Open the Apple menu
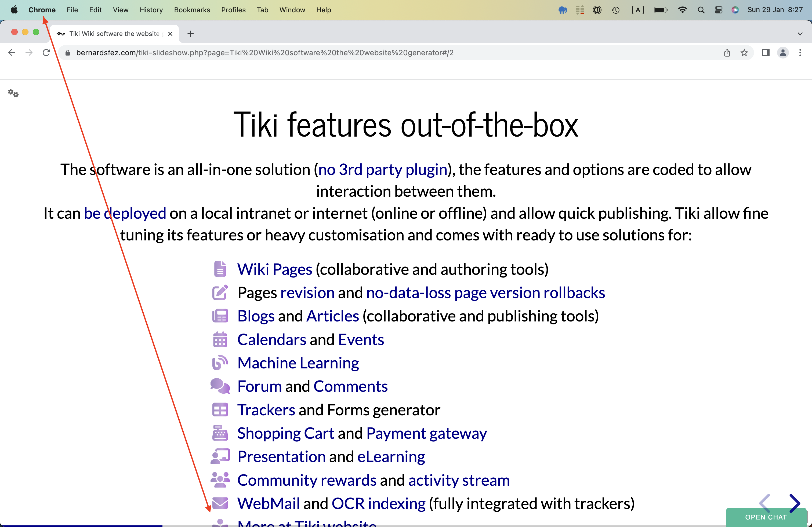 point(14,10)
